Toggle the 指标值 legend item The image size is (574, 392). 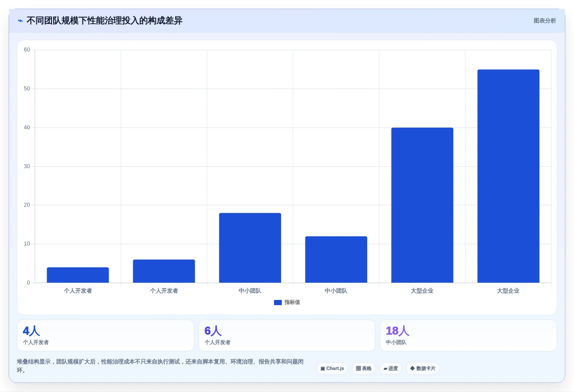pyautogui.click(x=287, y=303)
